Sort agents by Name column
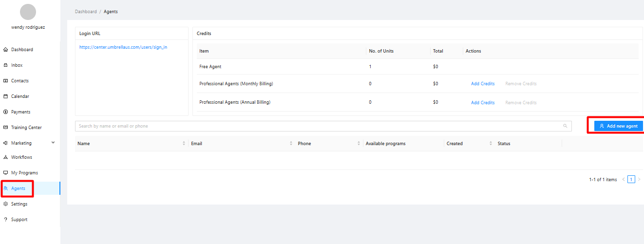Image resolution: width=644 pixels, height=244 pixels. point(184,144)
